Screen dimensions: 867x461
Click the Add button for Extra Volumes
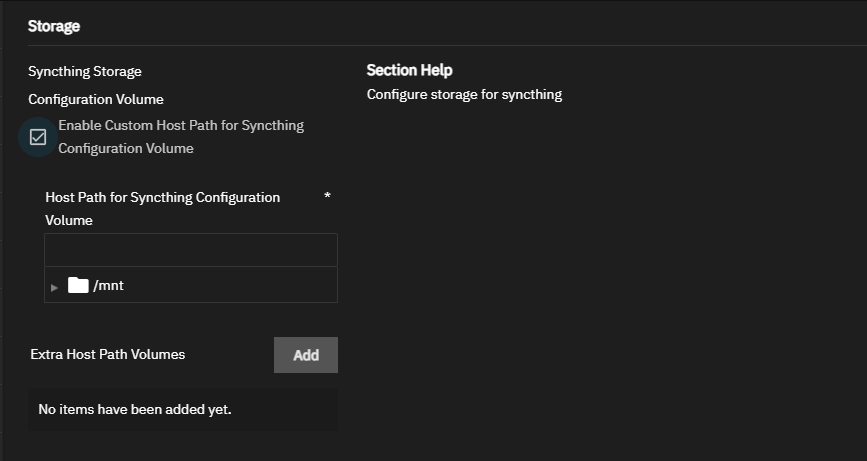[x=305, y=355]
